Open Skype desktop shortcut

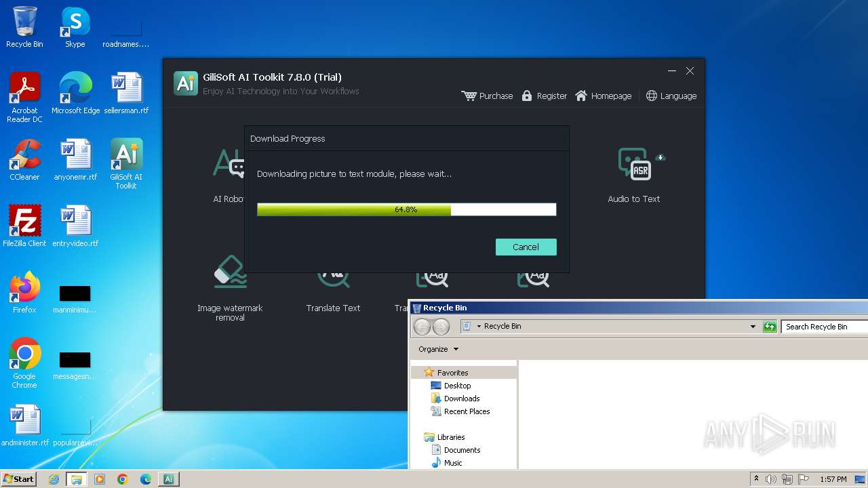75,28
